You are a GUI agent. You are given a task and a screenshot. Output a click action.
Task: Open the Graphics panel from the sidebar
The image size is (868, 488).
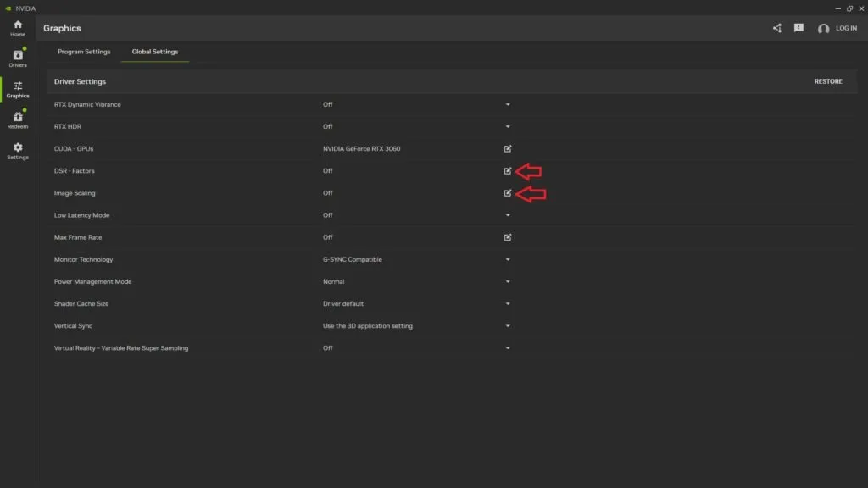click(x=17, y=90)
